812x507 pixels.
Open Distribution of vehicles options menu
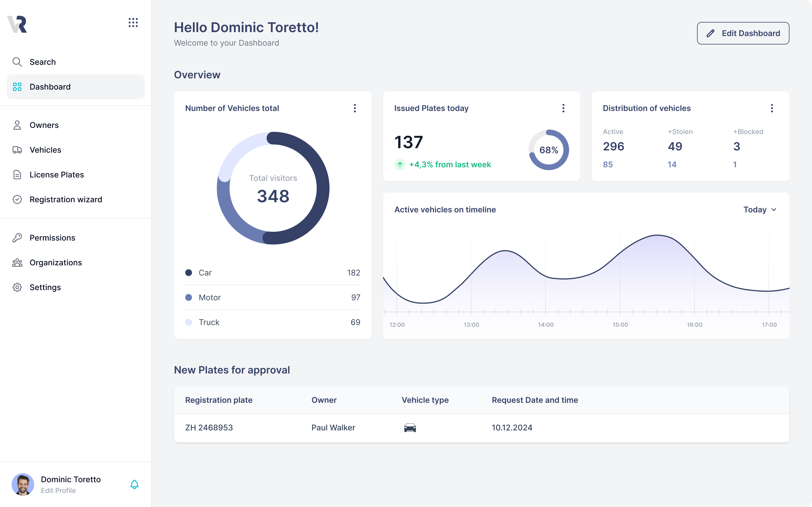[x=772, y=108]
